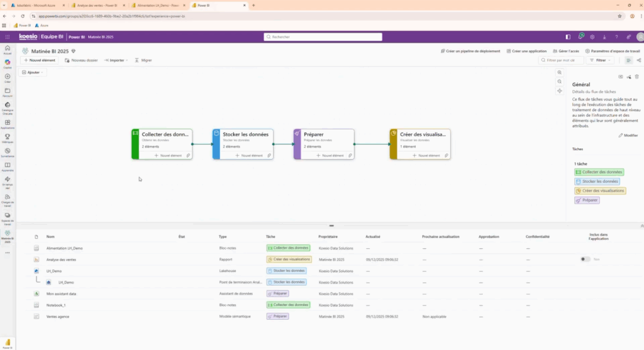
Task: Toggle 'Inclus dans l'application' for Analyse des ventes
Action: [x=585, y=259]
